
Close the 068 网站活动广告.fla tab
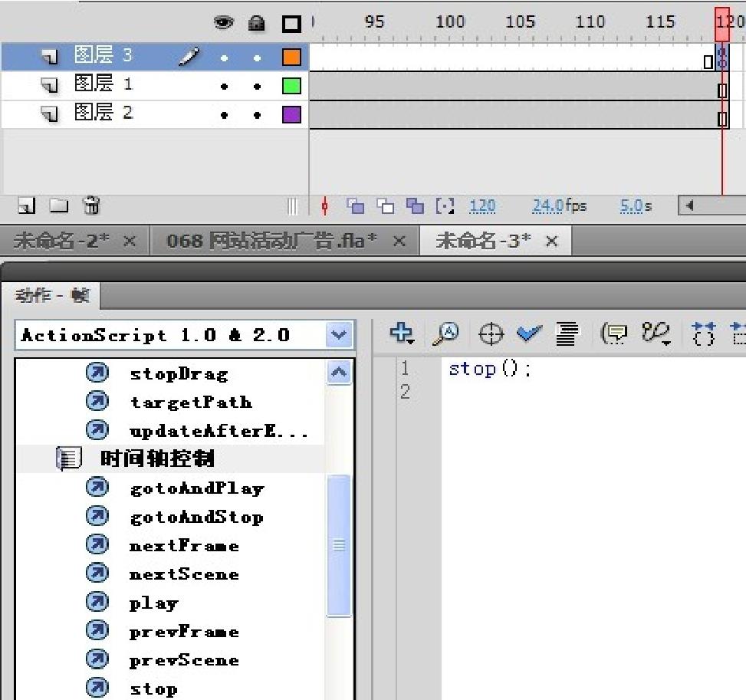(x=399, y=242)
